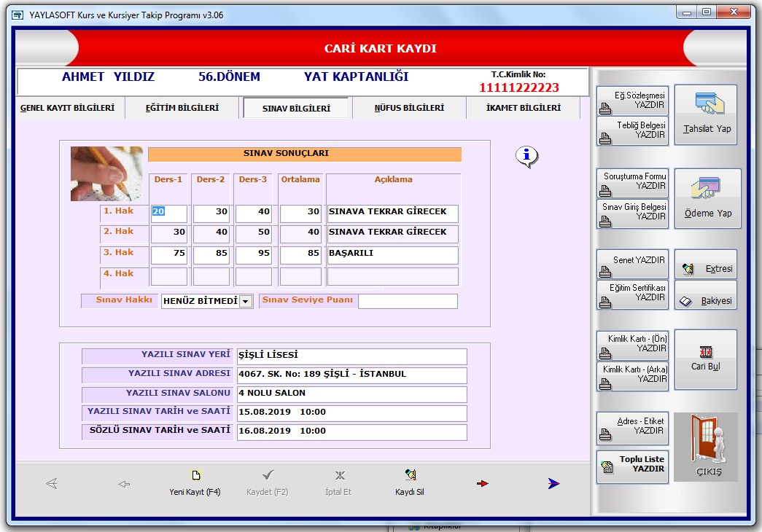Click the blue info speech bubble icon
Image resolution: width=762 pixels, height=532 pixels.
coord(526,157)
